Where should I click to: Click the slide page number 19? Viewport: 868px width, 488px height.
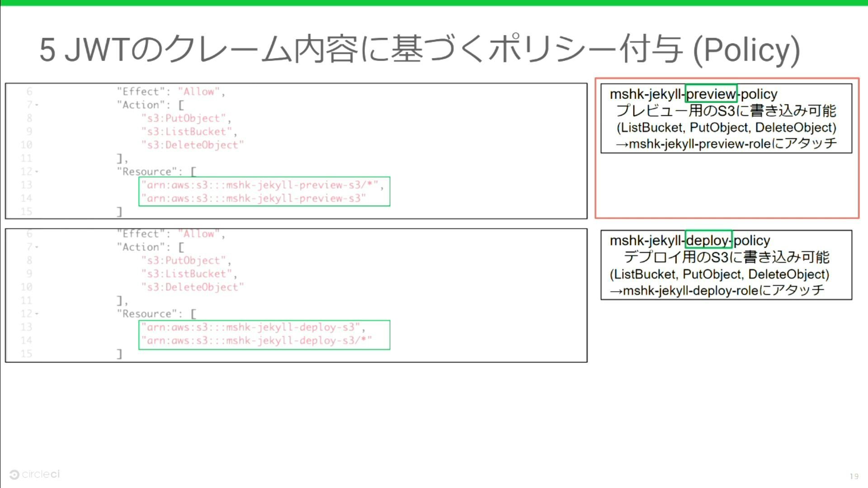tap(854, 476)
